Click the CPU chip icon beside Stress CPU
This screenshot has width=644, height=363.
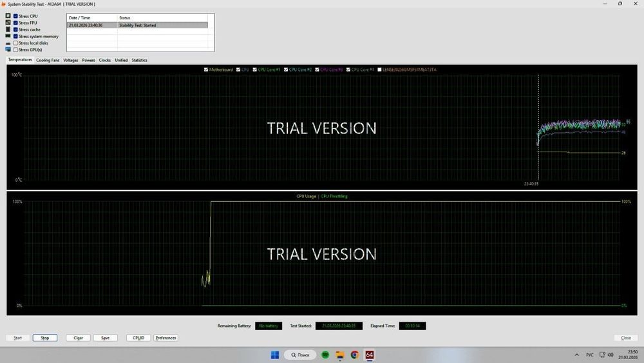8,15
